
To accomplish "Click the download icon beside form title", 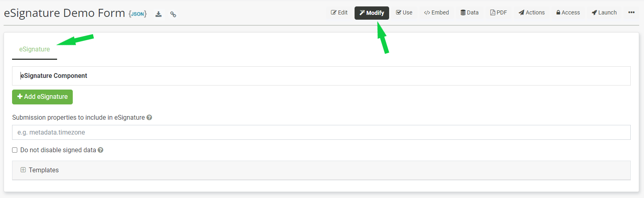I will (159, 14).
